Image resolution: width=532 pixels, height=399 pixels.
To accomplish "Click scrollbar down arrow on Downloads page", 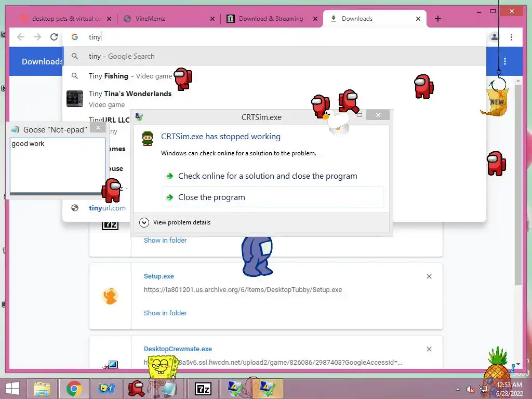I will [x=518, y=364].
